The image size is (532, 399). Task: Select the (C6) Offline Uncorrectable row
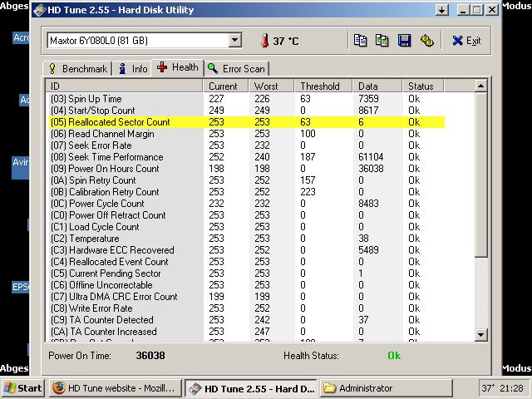[247, 285]
